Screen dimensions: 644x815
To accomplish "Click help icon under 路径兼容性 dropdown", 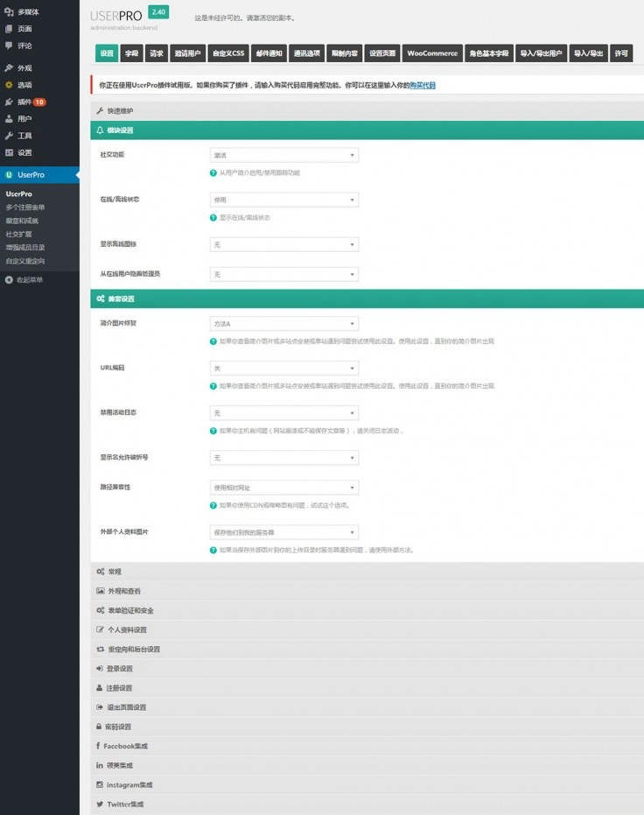I will click(213, 505).
